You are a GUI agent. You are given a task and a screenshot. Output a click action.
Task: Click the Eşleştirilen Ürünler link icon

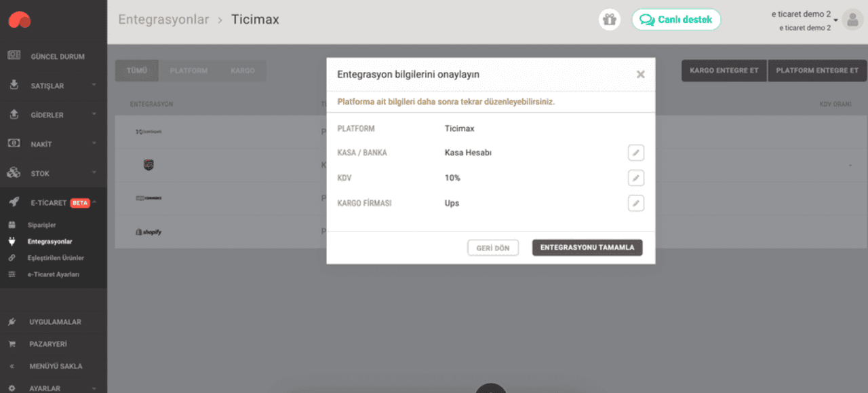12,258
